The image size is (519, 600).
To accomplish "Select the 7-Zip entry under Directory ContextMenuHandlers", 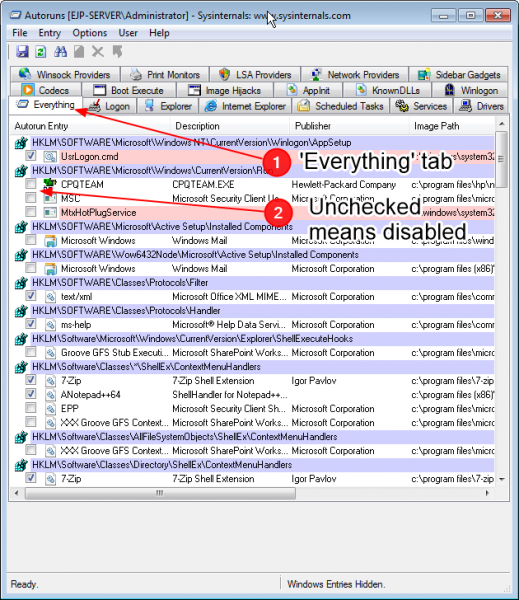I will tap(71, 479).
